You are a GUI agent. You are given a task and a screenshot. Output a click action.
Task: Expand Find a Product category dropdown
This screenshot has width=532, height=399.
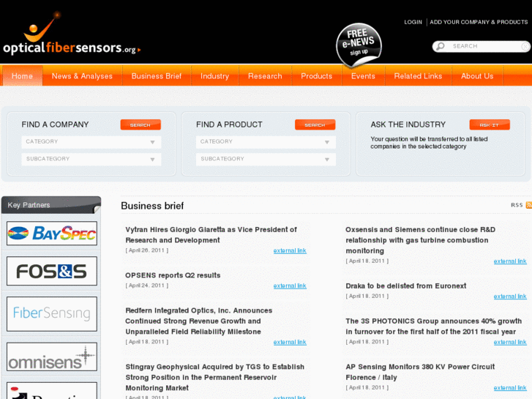pyautogui.click(x=266, y=142)
